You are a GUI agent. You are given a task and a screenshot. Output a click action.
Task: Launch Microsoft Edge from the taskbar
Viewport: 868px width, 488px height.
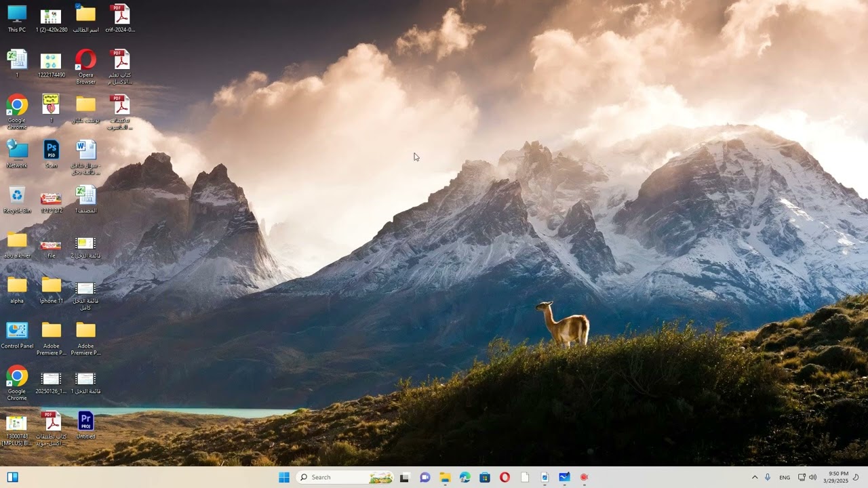pos(465,477)
